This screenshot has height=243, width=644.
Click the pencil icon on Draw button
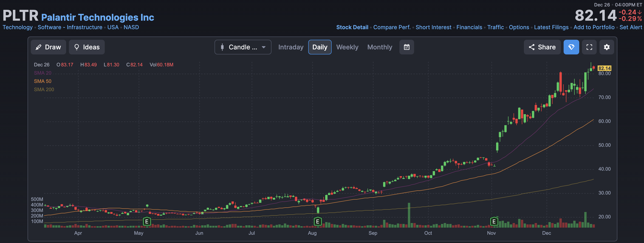[x=39, y=47]
